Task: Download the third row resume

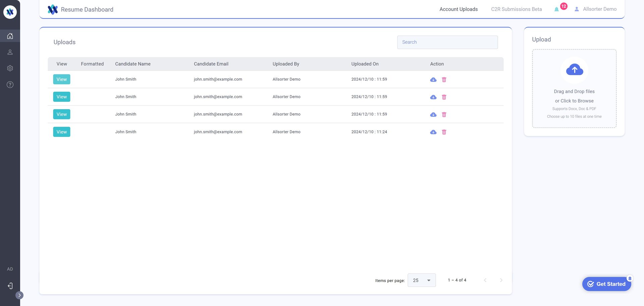Action: click(433, 115)
